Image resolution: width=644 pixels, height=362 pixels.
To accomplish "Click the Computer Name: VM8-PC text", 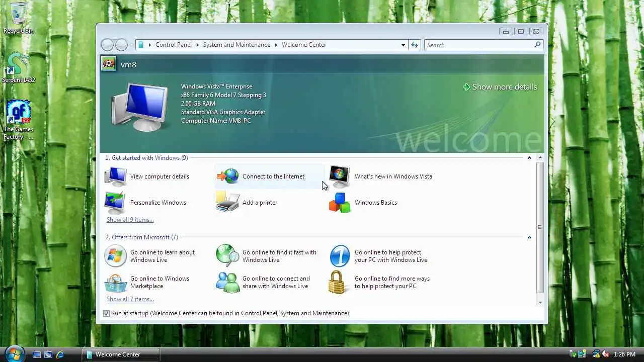I will (x=216, y=121).
